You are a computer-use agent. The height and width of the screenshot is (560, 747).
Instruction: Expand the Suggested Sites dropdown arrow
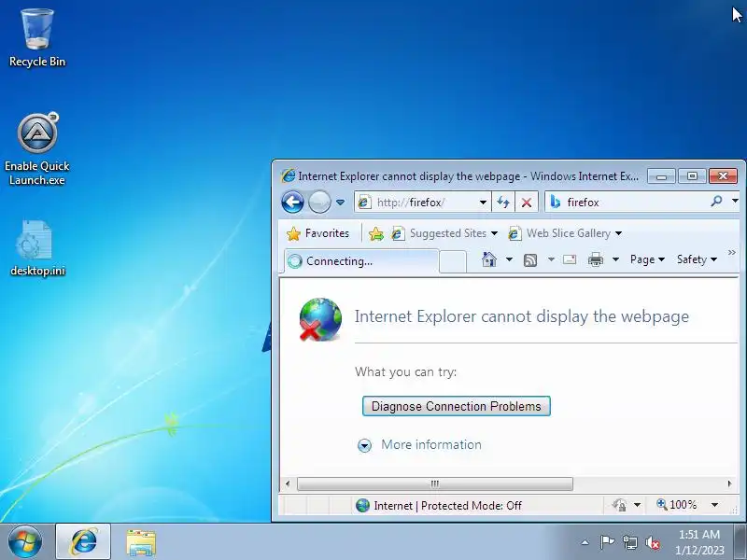494,233
